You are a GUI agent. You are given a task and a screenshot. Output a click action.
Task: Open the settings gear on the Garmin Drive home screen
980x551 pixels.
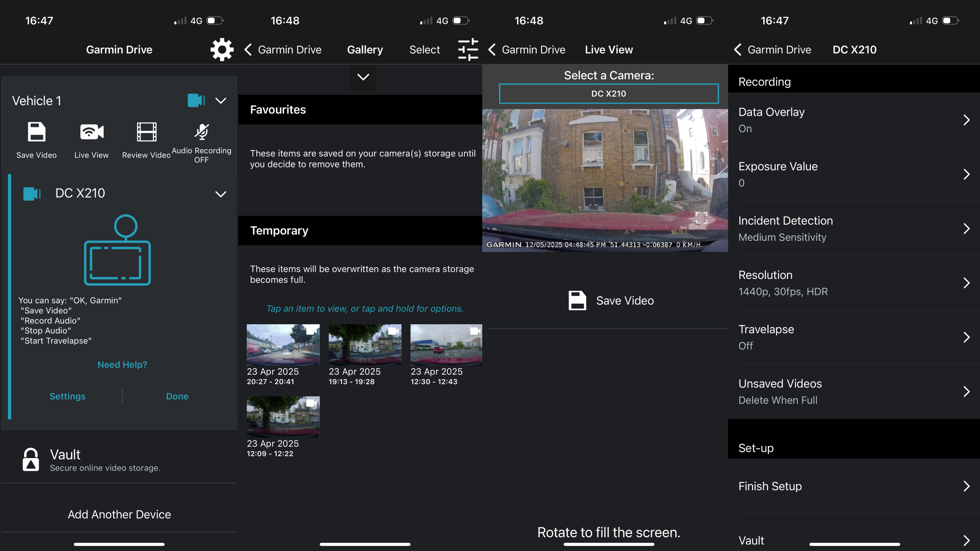pyautogui.click(x=222, y=49)
